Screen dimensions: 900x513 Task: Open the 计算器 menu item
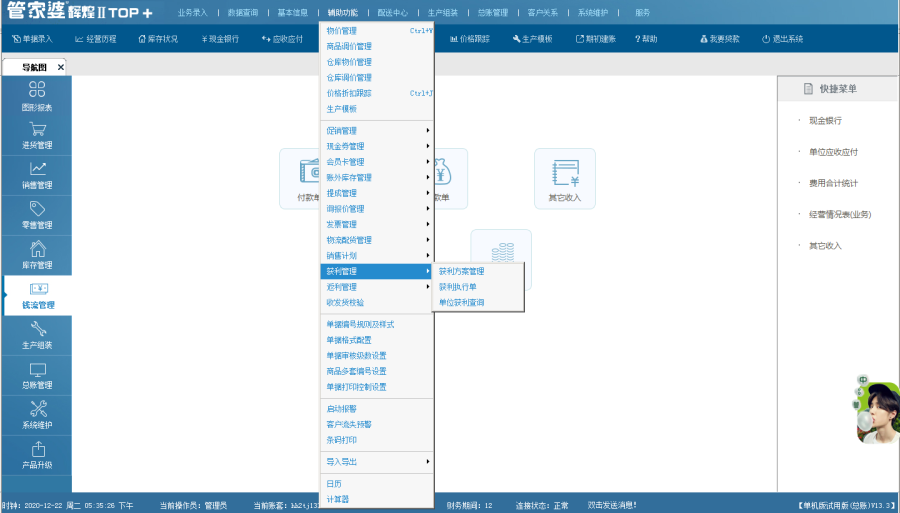pos(338,499)
